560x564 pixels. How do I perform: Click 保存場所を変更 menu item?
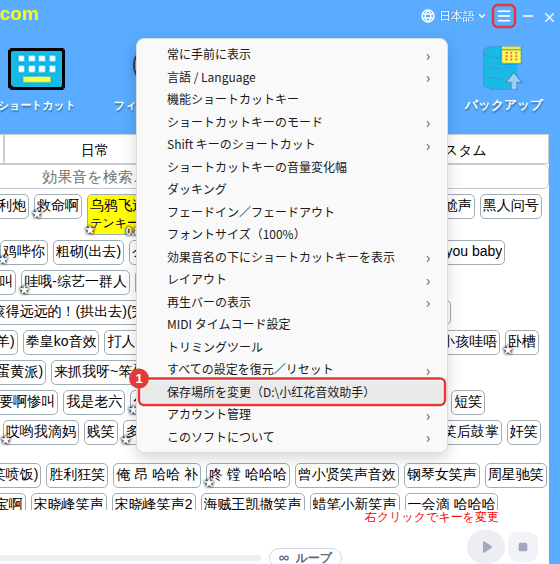[x=292, y=392]
